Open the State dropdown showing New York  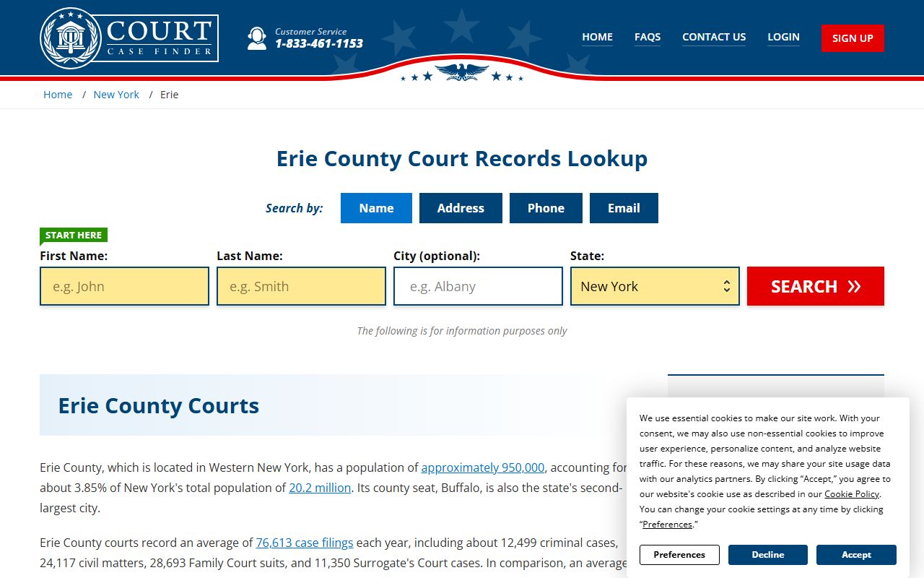click(x=655, y=286)
